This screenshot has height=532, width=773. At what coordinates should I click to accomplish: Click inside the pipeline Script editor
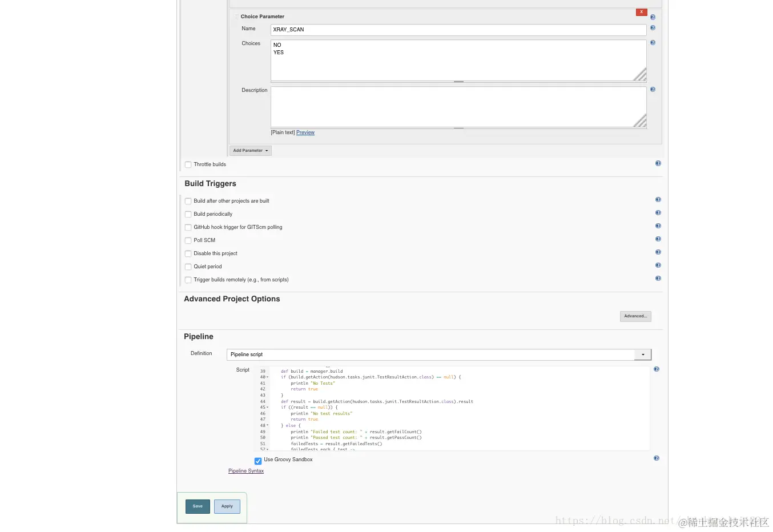(x=452, y=409)
